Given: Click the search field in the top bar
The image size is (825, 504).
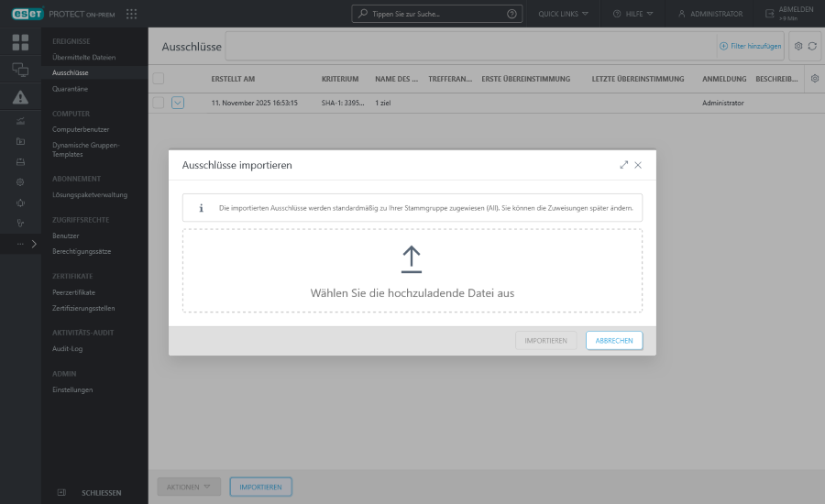Looking at the screenshot, I should 437,14.
